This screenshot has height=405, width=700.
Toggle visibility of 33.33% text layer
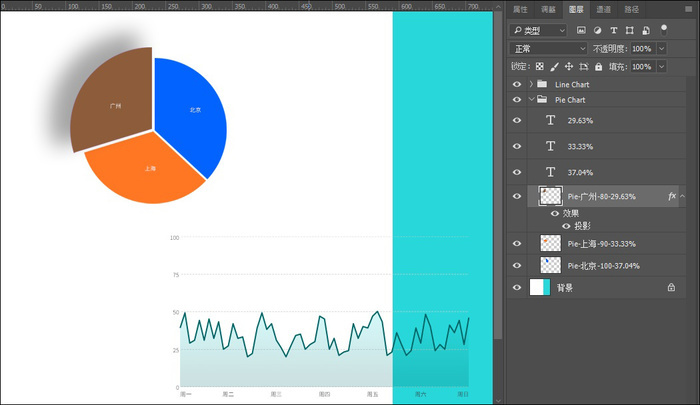pyautogui.click(x=517, y=146)
